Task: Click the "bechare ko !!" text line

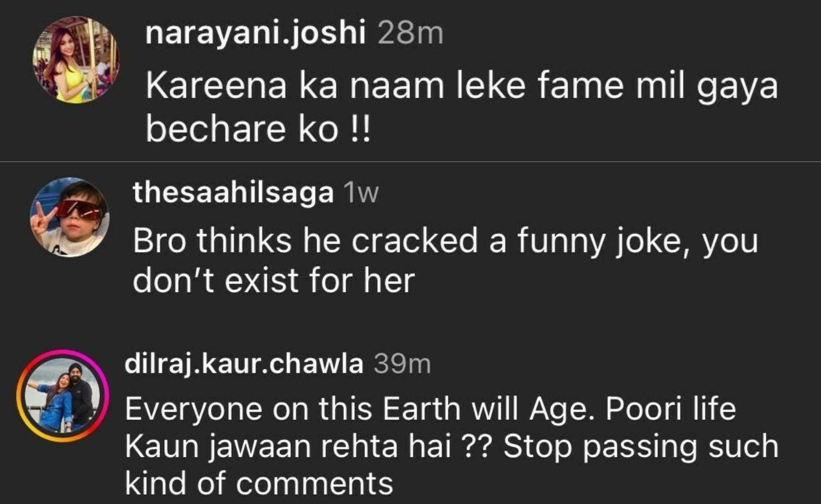Action: click(x=257, y=130)
